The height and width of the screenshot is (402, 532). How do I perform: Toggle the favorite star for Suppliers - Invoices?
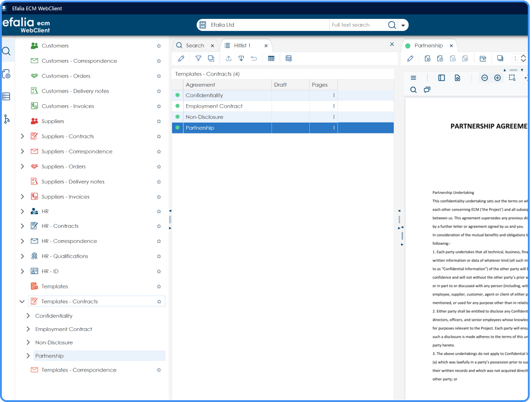pos(159,196)
